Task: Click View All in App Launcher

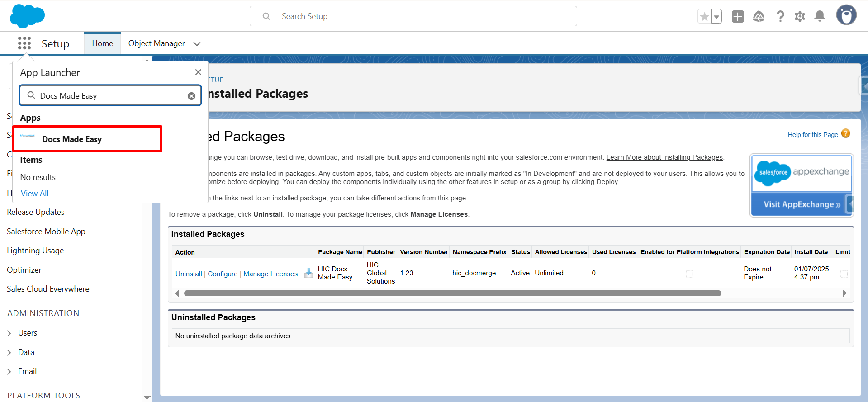Action: [34, 194]
